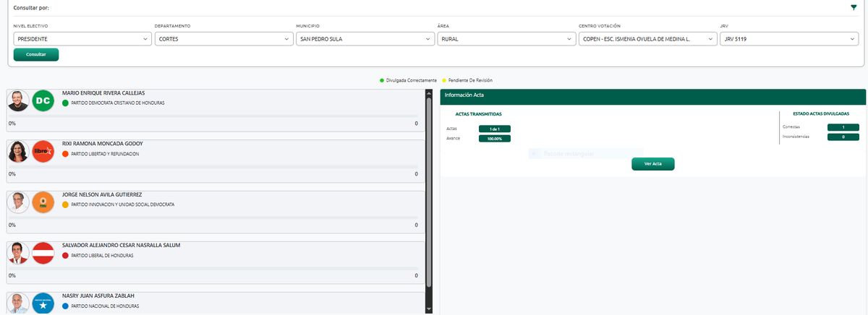Click the Avance value 100.00%
868x315 pixels.
click(495, 138)
